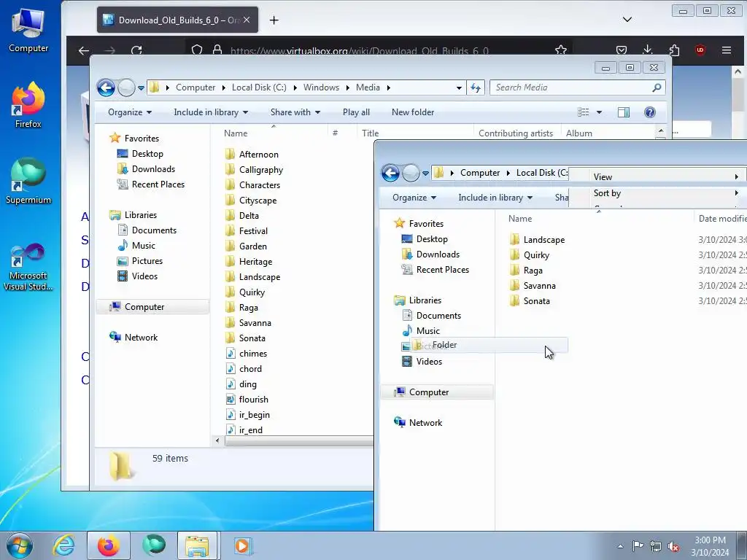Click horizontal scrollbar in Media file list
This screenshot has width=747, height=560.
click(298, 441)
